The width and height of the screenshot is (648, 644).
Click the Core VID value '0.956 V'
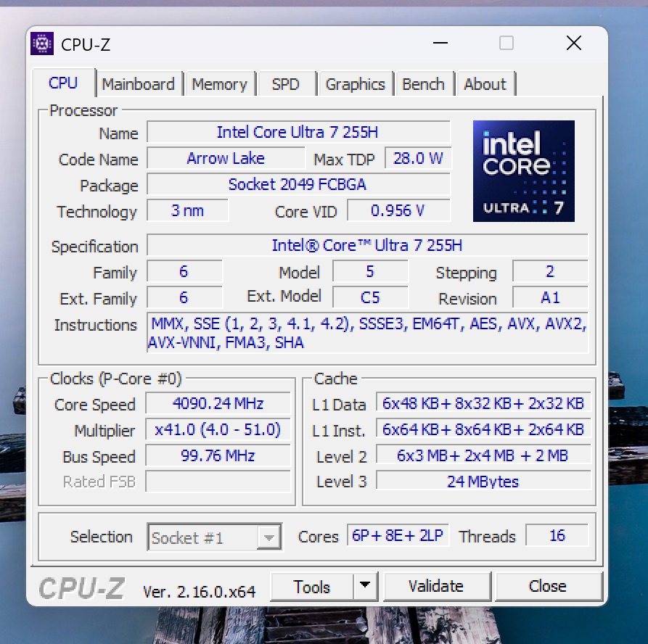point(398,210)
